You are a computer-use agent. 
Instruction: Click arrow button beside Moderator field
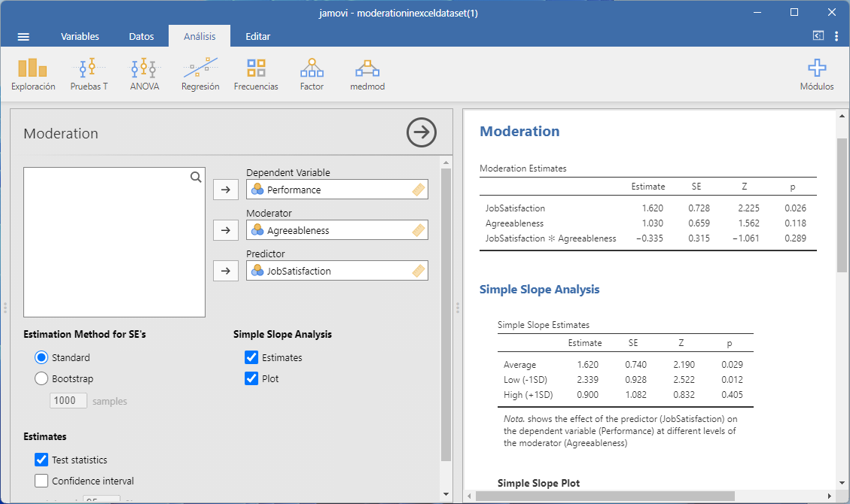click(225, 230)
